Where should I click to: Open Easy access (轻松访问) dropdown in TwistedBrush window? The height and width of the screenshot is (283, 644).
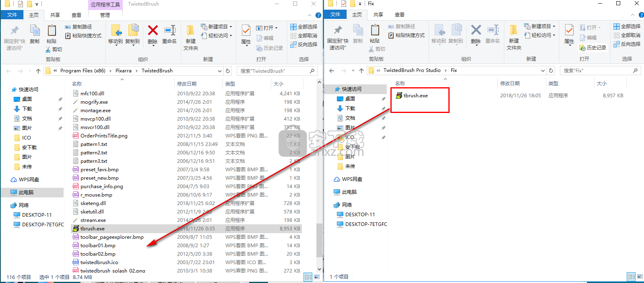tap(217, 36)
